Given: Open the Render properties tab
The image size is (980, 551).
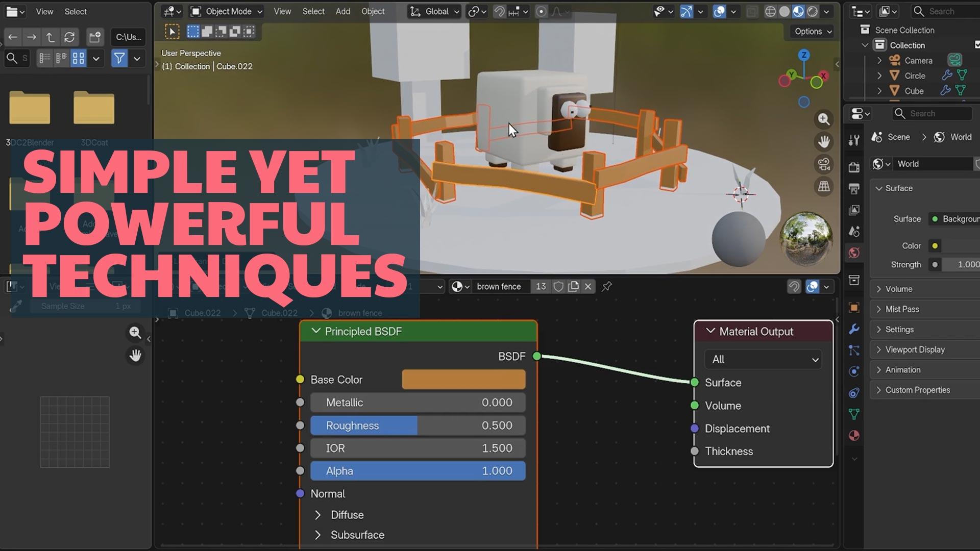Looking at the screenshot, I should (x=854, y=167).
